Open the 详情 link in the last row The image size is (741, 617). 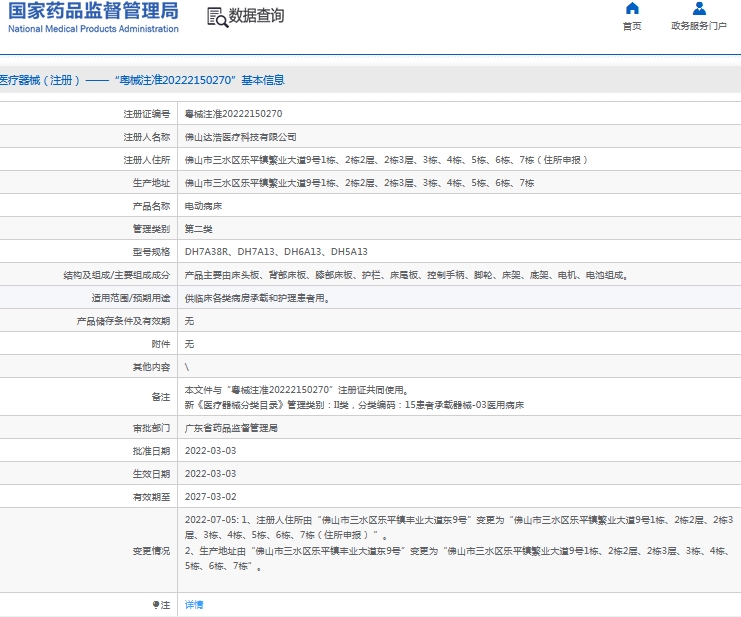point(194,604)
